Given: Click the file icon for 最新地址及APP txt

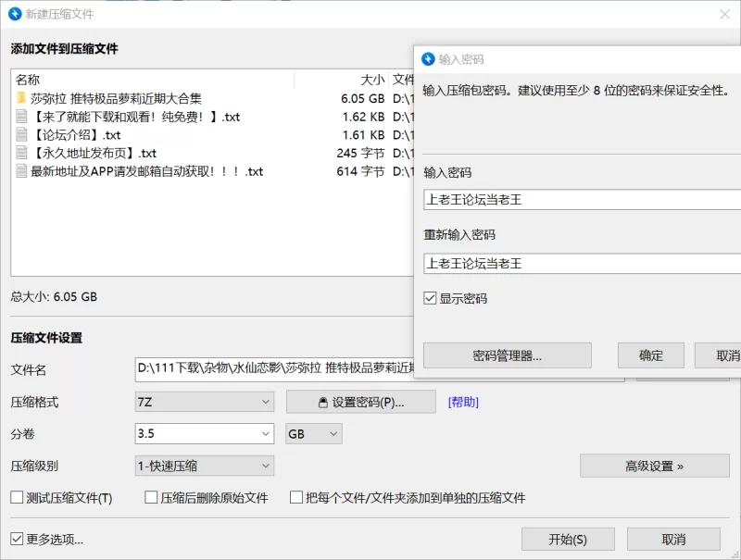Looking at the screenshot, I should point(21,171).
